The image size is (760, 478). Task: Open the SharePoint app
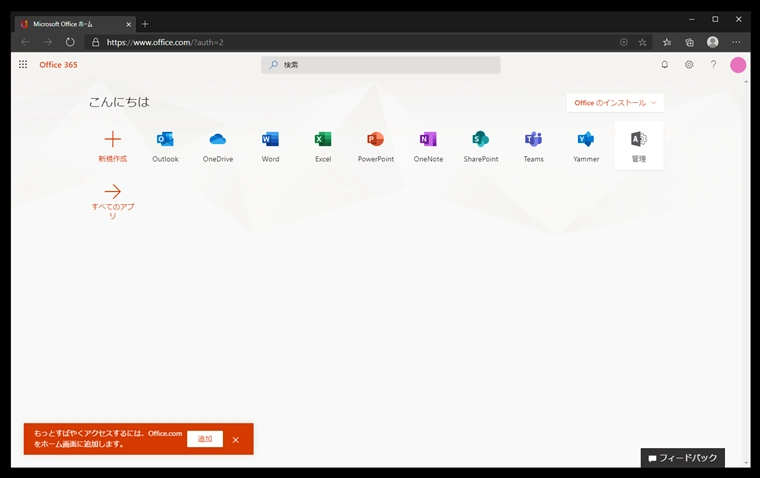tap(481, 145)
